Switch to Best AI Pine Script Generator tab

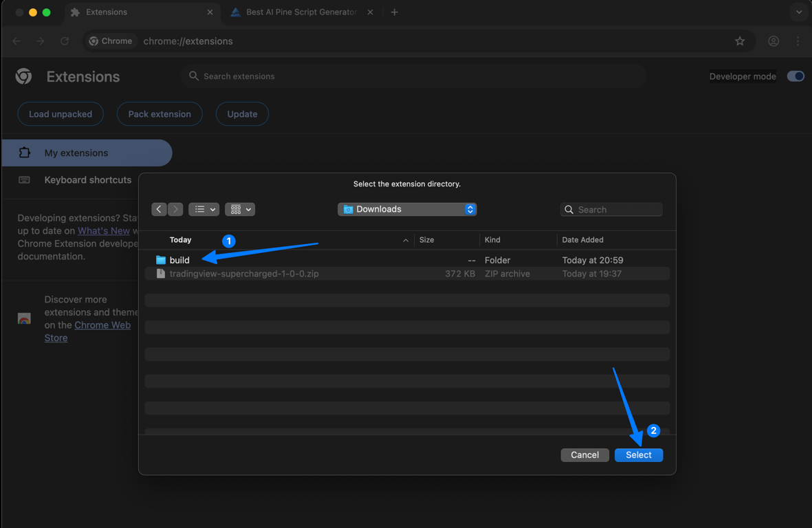tap(301, 12)
